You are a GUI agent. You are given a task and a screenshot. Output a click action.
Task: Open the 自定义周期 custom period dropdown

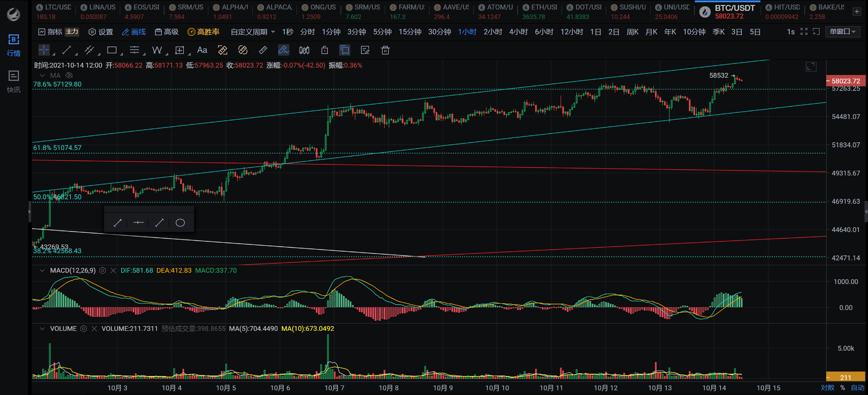coord(253,32)
